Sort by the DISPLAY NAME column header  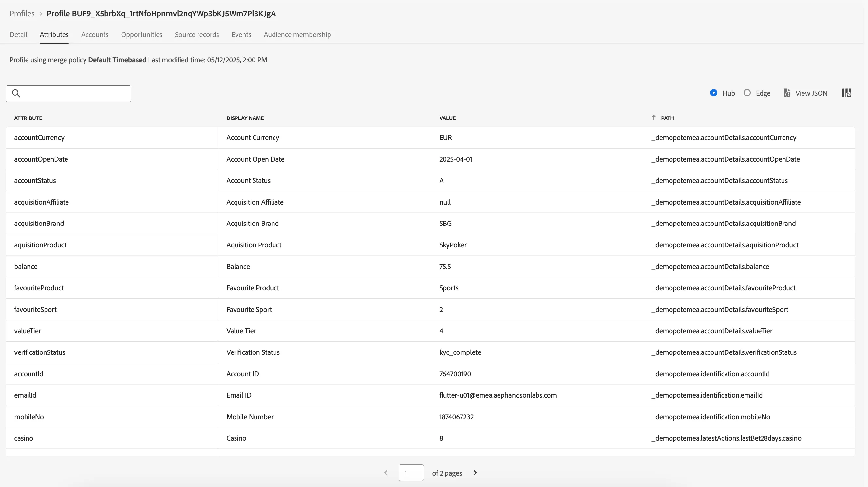click(x=245, y=118)
